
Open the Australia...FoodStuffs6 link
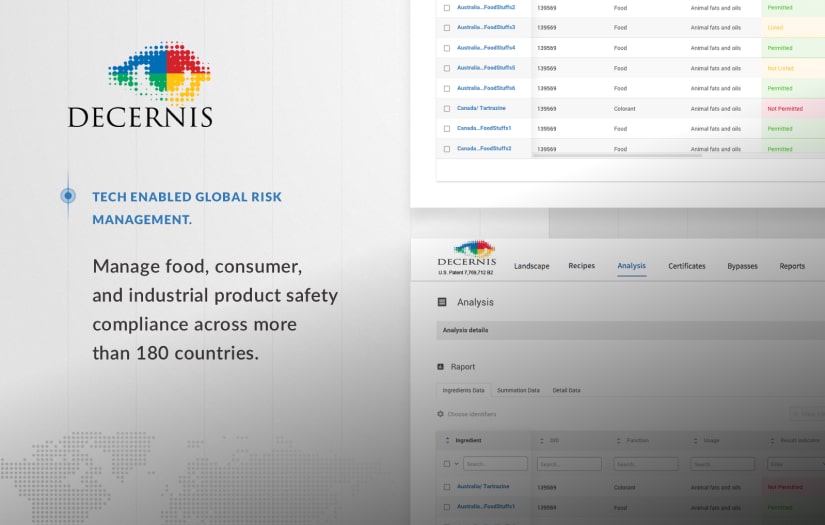point(486,88)
